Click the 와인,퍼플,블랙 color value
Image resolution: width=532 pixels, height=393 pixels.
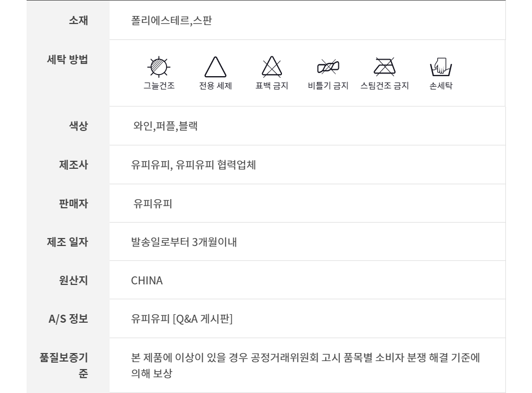click(165, 127)
